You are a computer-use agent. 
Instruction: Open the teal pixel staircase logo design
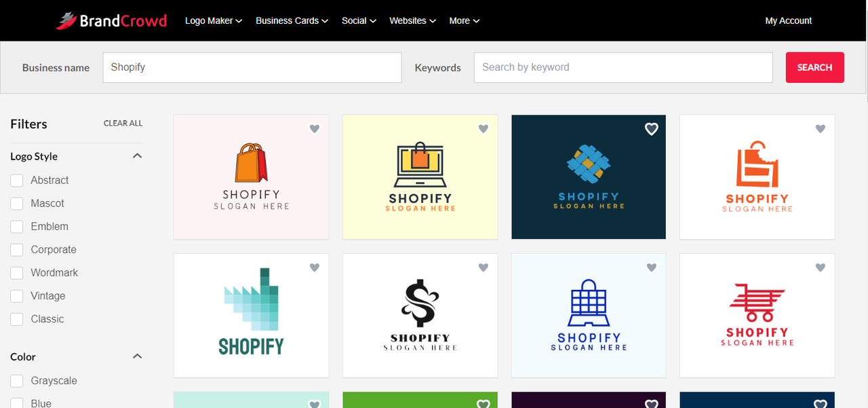click(x=252, y=316)
